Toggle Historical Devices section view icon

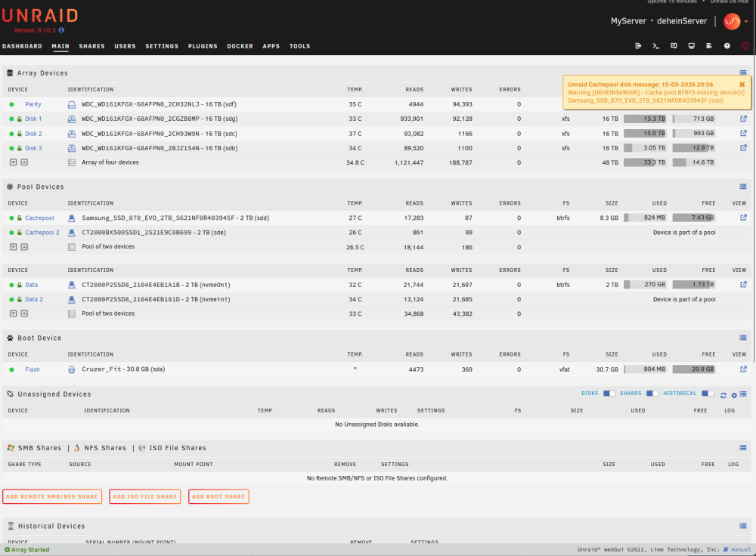point(743,526)
